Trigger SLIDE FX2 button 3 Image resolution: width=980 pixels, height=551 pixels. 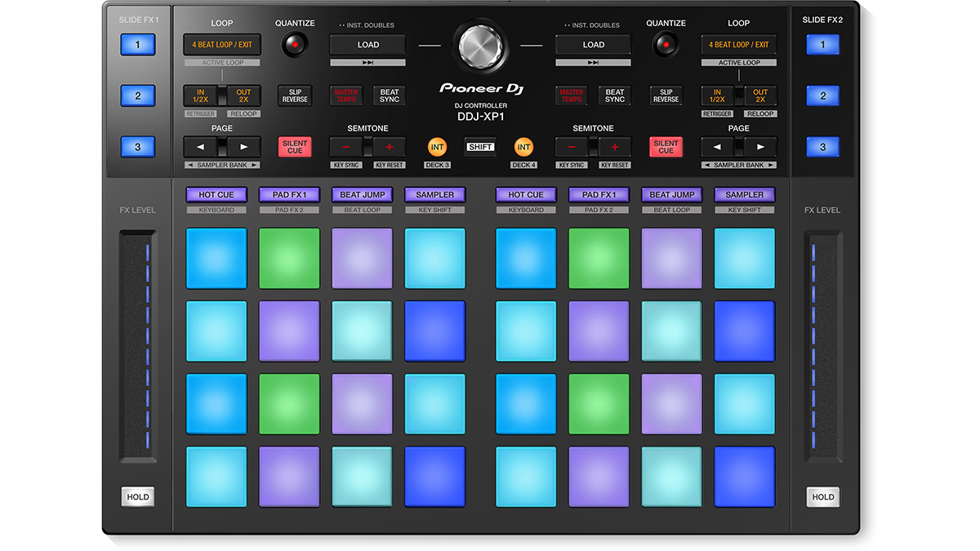pyautogui.click(x=822, y=148)
